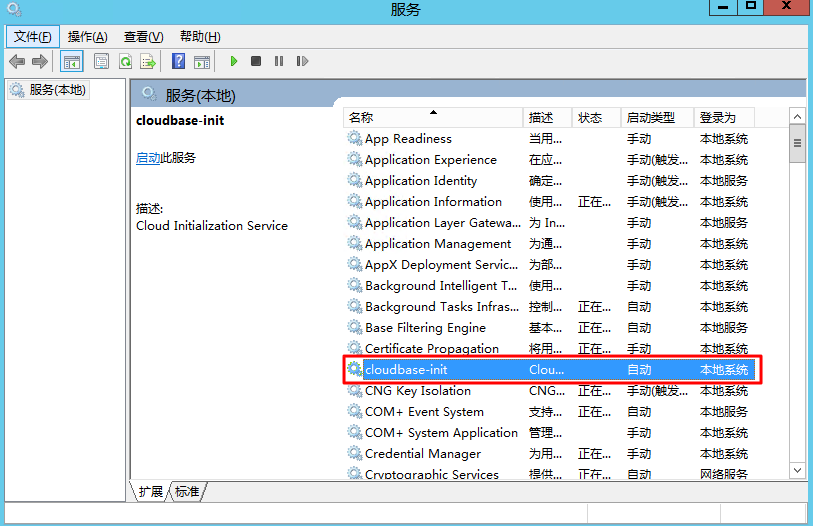This screenshot has height=526, width=813.
Task: Select the 服务(本地) tree node
Action: pyautogui.click(x=48, y=90)
